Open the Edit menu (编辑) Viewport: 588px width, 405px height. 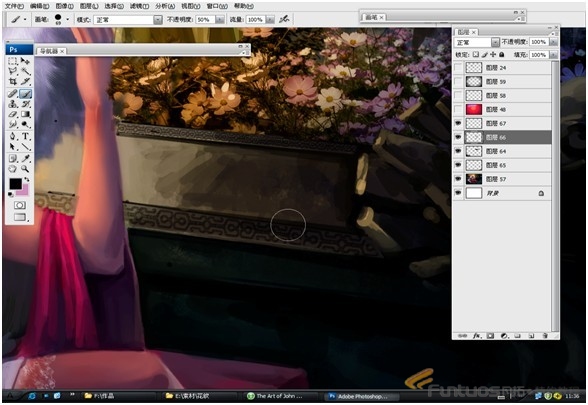pyautogui.click(x=39, y=6)
